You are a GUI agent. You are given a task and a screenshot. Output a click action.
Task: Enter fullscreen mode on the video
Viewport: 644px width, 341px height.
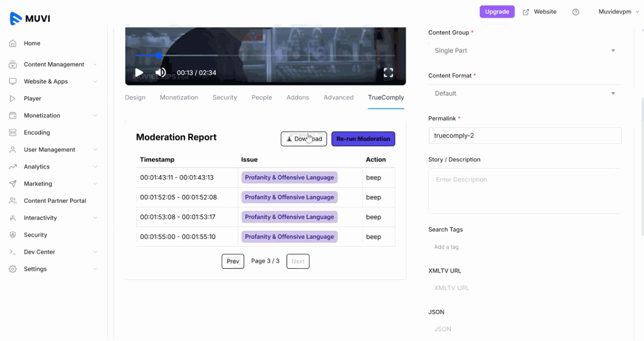(388, 73)
